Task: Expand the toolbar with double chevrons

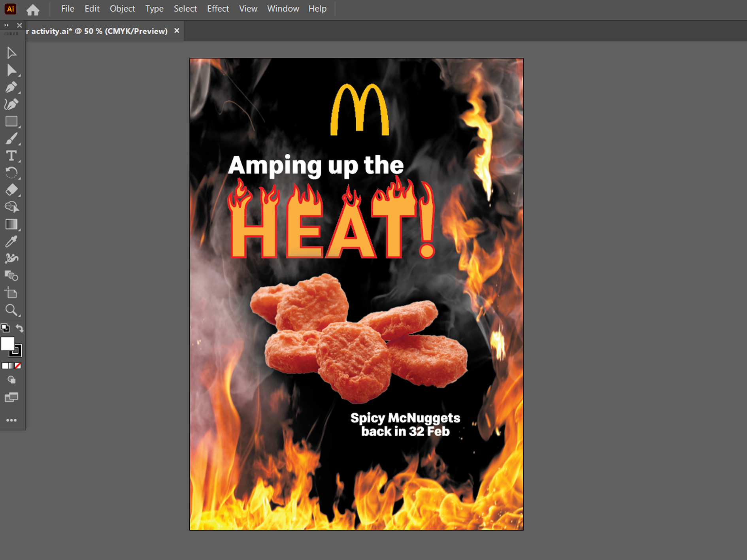Action: click(x=6, y=25)
